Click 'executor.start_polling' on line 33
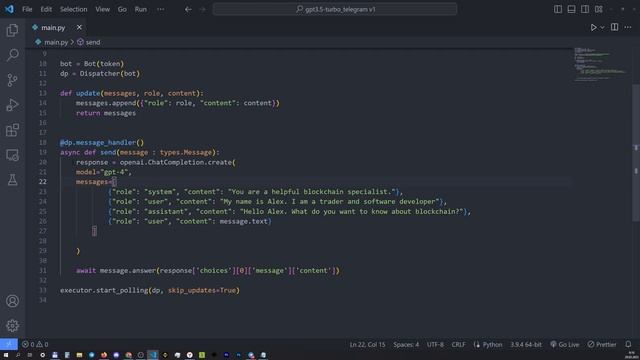This screenshot has width=640, height=360. coord(104,290)
